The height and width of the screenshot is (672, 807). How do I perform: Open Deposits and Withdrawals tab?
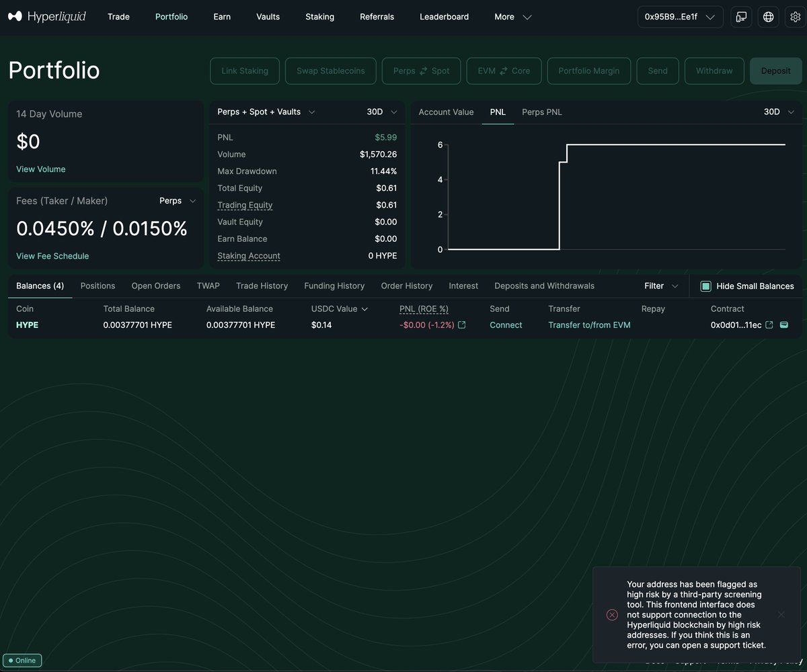(x=544, y=286)
